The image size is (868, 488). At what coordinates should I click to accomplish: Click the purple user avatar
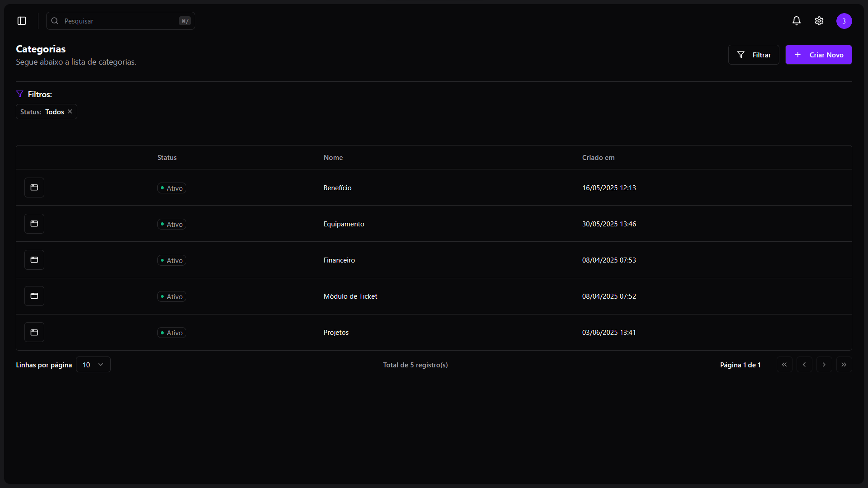[x=844, y=21]
